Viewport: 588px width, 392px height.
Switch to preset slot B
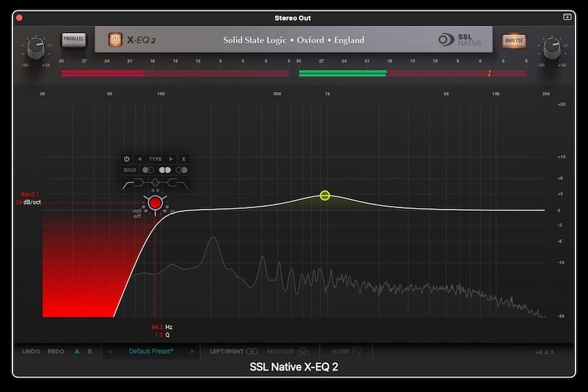click(x=90, y=352)
